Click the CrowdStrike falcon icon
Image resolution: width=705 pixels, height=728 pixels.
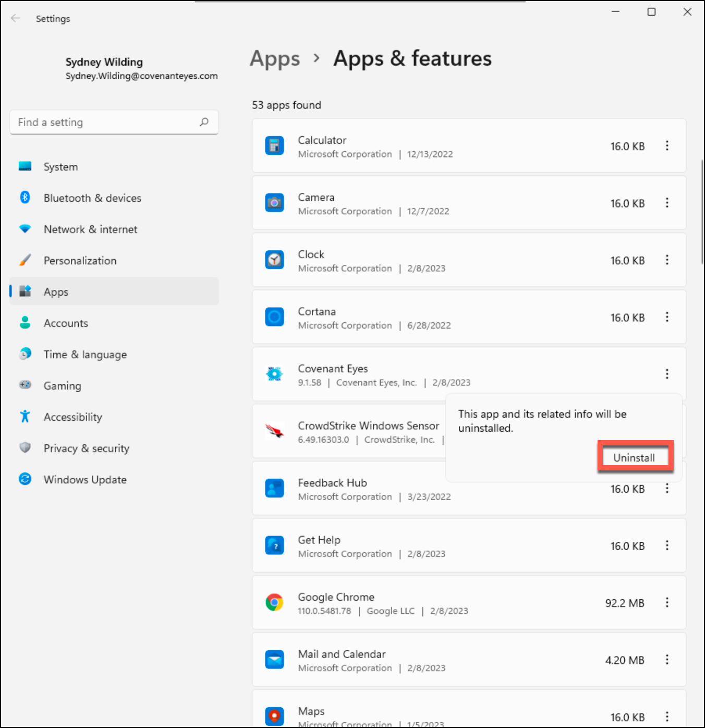coord(274,431)
